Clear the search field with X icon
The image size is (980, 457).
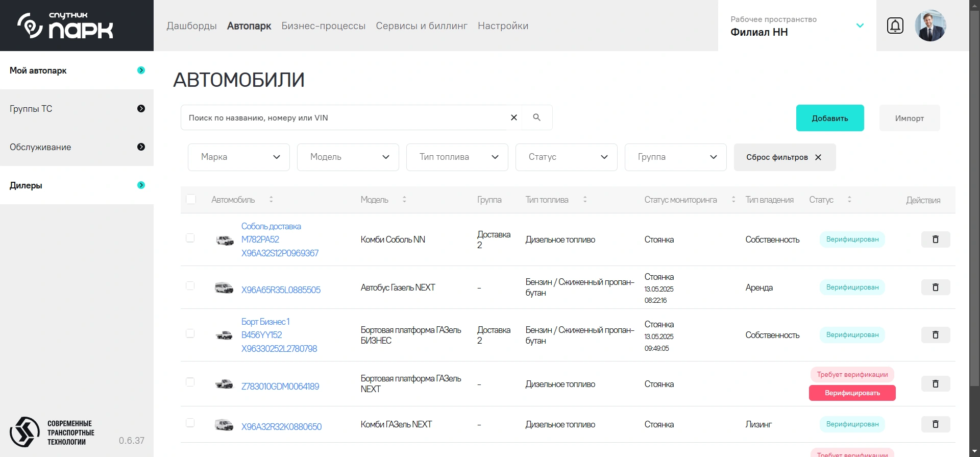tap(514, 117)
